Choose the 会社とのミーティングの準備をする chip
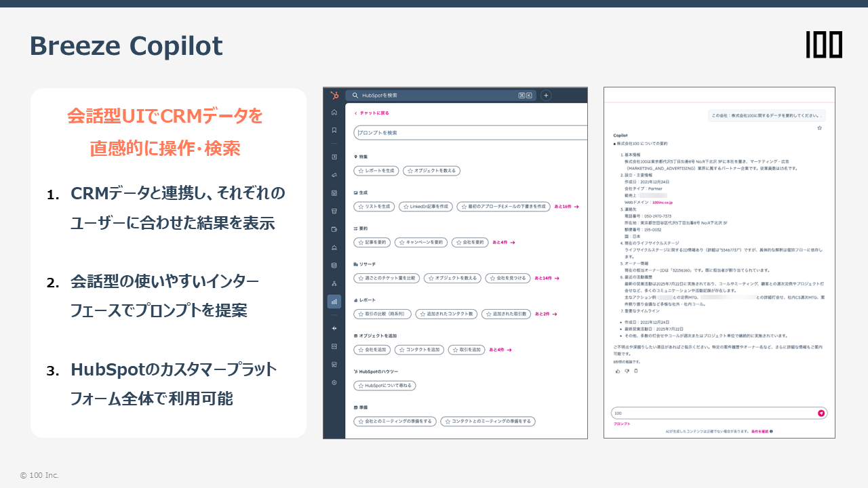 (395, 421)
